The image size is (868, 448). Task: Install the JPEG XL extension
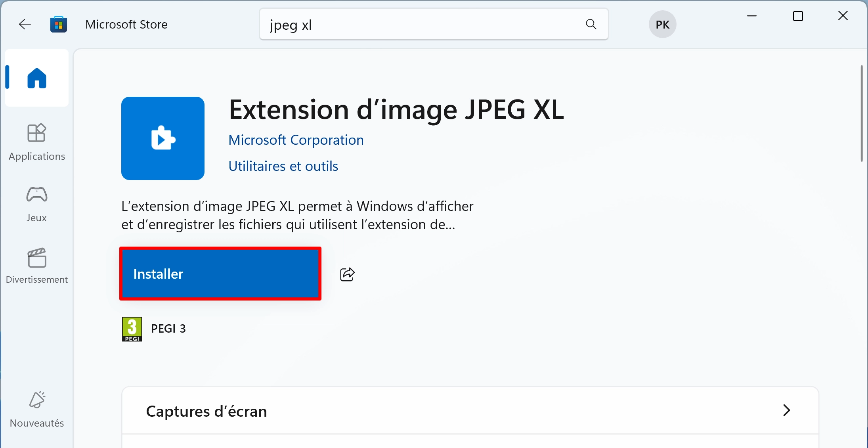tap(220, 274)
